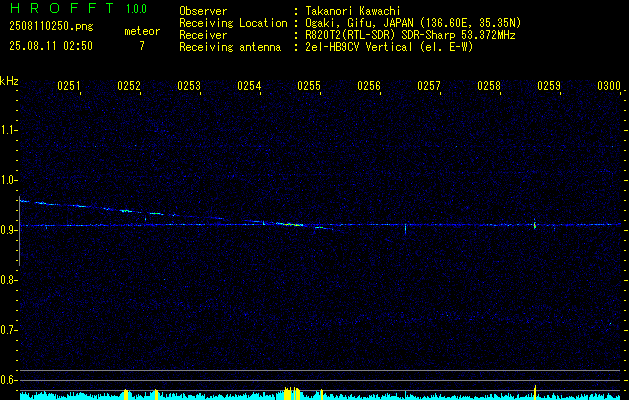This screenshot has width=629, height=400.
Task: Click version number 1.0.0
Action: 136,9
